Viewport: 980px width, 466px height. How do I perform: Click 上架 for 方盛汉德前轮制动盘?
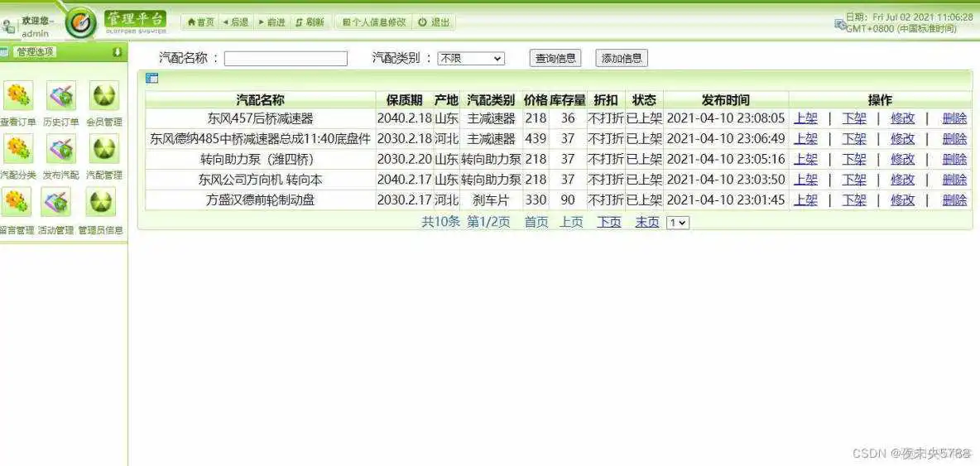805,200
